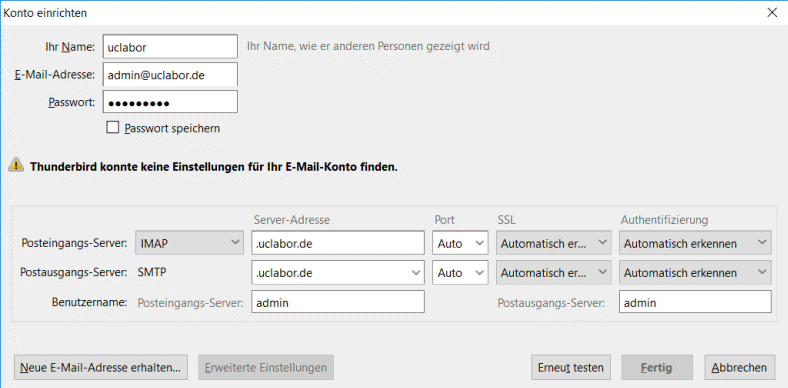Open outgoing Authentifizierung Automatisch erkennen dropdown
The image size is (788, 388).
point(695,272)
